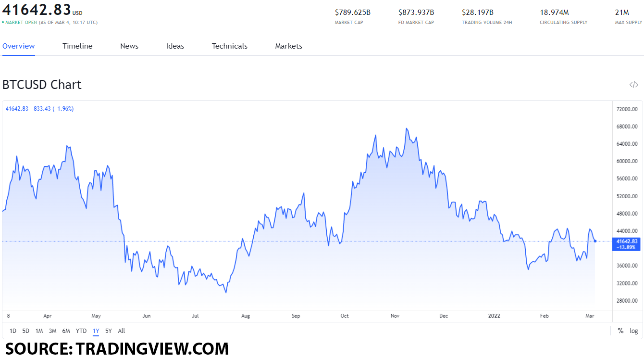The height and width of the screenshot is (358, 644).
Task: Click the BTCUSD Chart heading
Action: click(x=42, y=85)
